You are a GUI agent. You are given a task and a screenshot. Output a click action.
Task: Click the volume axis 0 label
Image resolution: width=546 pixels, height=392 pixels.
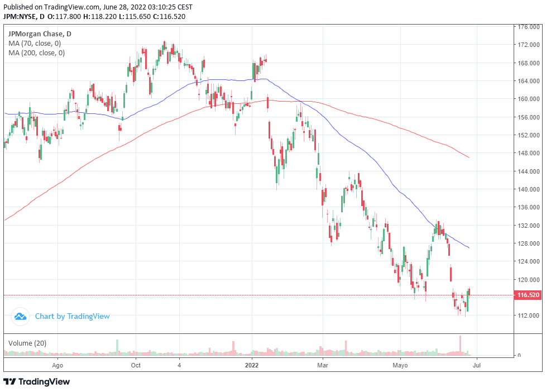tap(519, 355)
